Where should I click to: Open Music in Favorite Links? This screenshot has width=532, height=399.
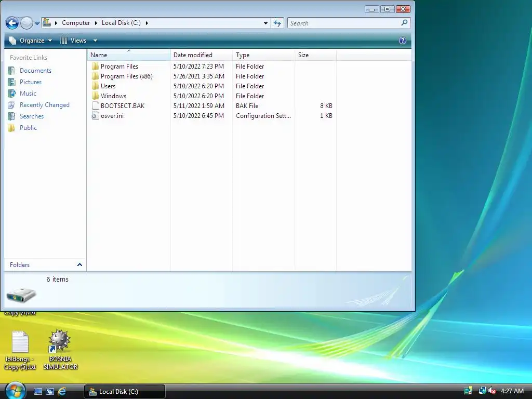[x=28, y=94]
